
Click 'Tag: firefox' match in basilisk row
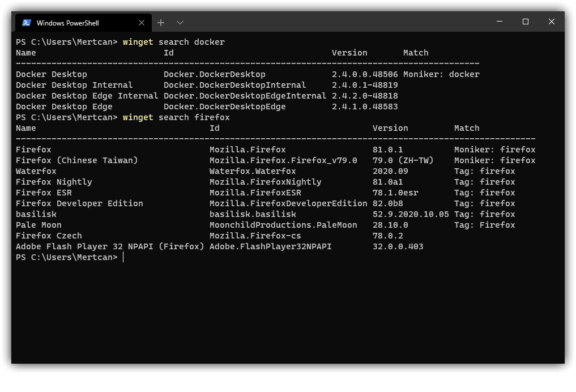(484, 214)
